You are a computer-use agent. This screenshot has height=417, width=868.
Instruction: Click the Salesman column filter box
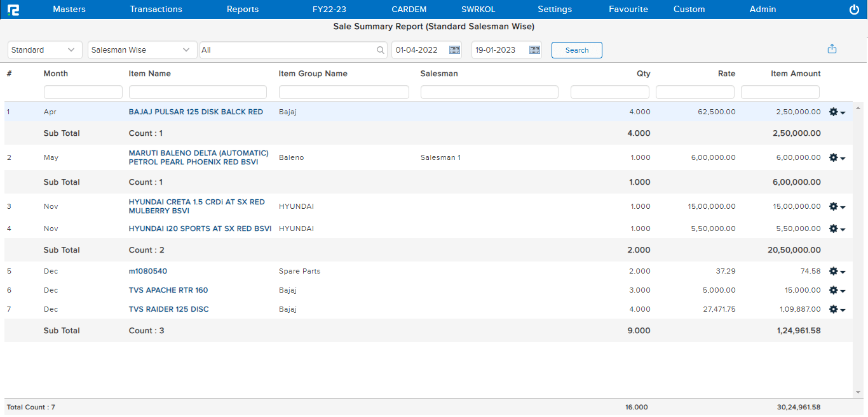tap(489, 93)
